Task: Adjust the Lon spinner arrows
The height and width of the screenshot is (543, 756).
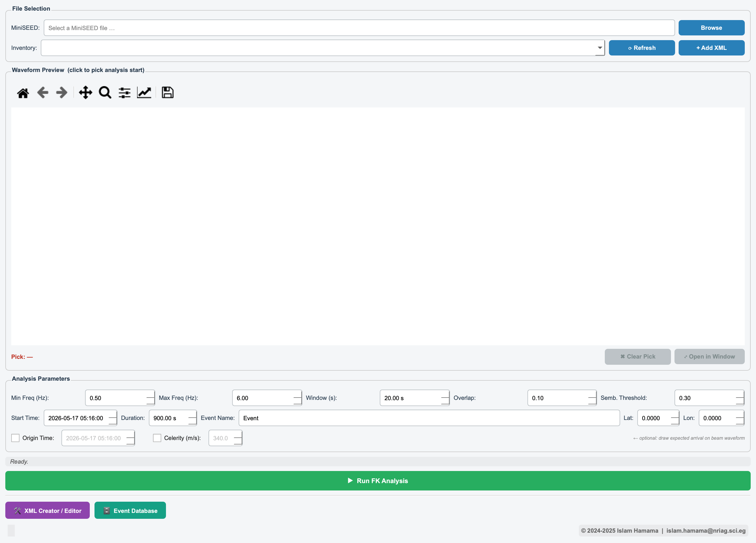Action: 740,418
